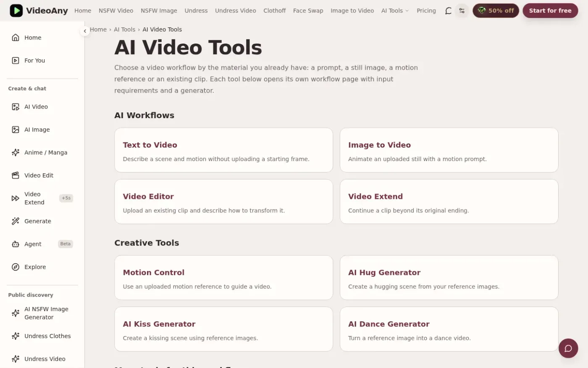Click the VideoAny logo icon

(x=16, y=11)
